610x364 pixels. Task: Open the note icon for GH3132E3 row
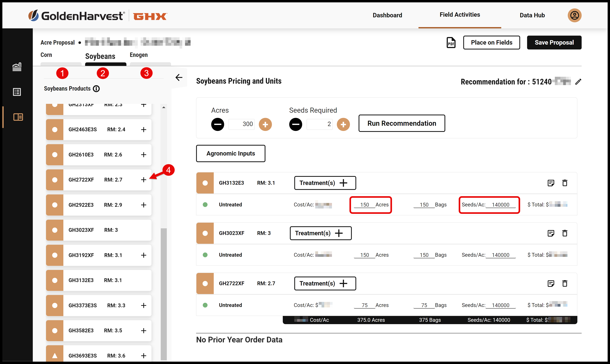click(x=551, y=183)
